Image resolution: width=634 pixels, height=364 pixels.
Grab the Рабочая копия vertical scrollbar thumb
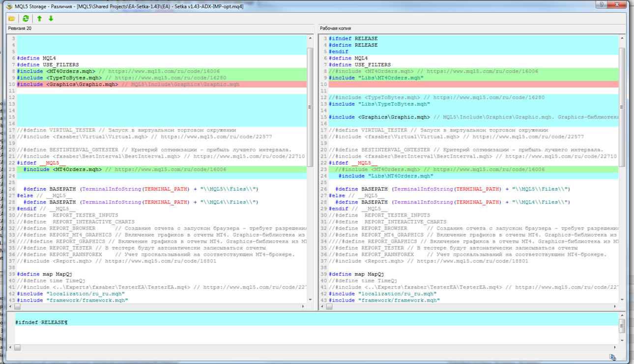pos(622,107)
